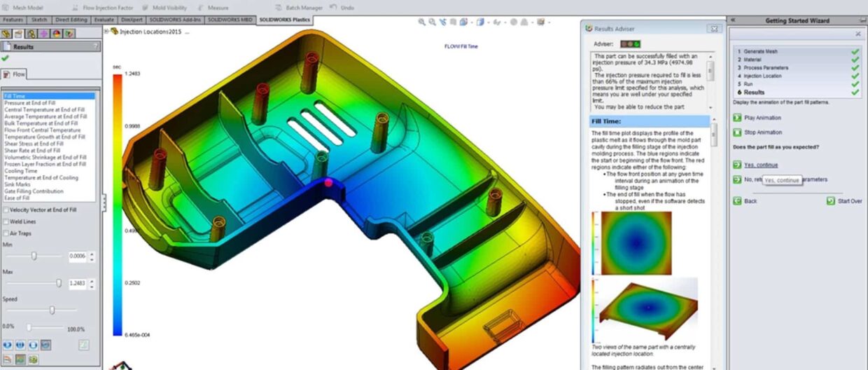Open the FeatureManager design tree icon
Screen dimensions: 868x370
click(x=7, y=33)
